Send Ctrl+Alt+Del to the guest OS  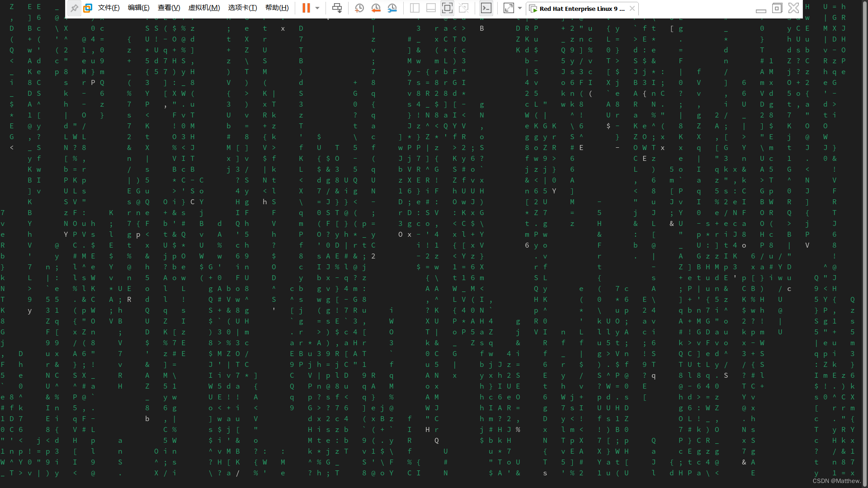[337, 8]
